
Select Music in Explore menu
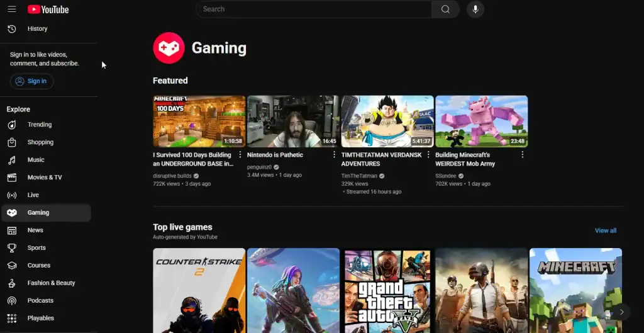(46, 160)
